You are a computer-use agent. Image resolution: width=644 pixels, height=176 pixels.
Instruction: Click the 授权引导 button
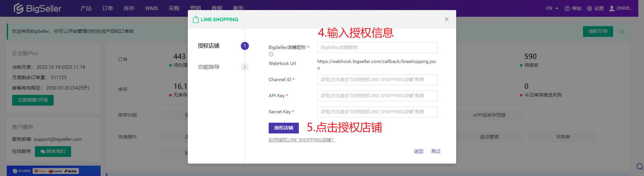pyautogui.click(x=598, y=32)
